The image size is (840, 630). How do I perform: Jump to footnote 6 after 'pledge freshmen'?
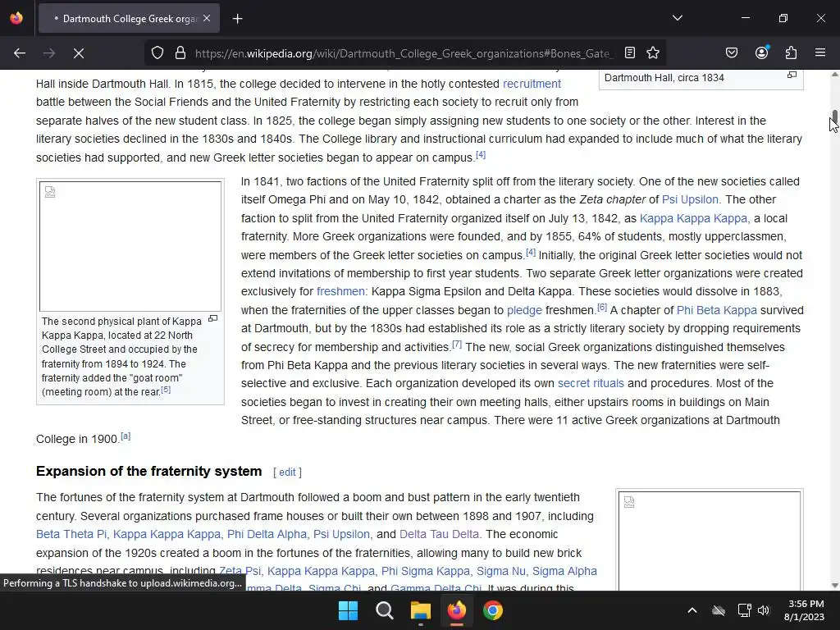[x=602, y=308]
